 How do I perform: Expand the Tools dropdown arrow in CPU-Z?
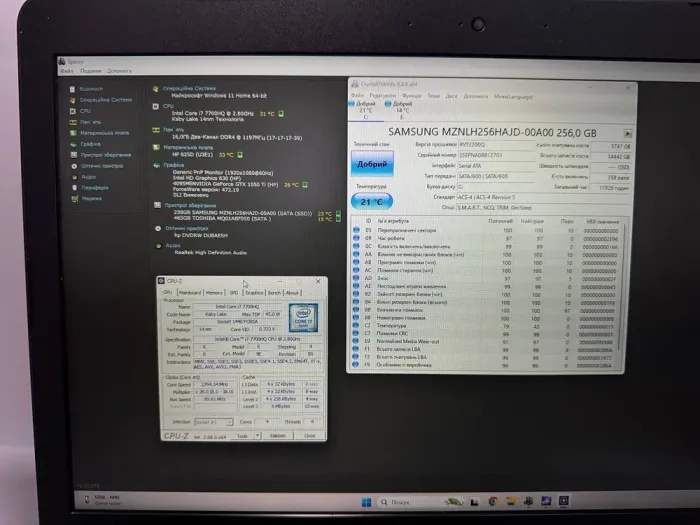[x=257, y=435]
